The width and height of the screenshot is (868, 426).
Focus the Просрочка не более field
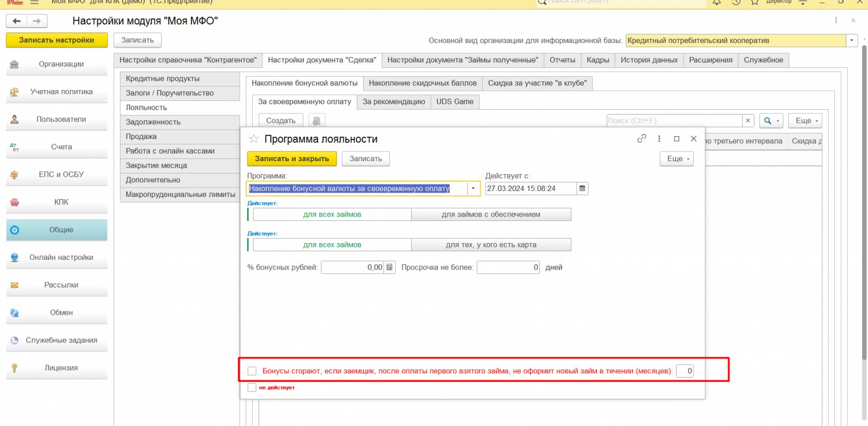pyautogui.click(x=508, y=267)
